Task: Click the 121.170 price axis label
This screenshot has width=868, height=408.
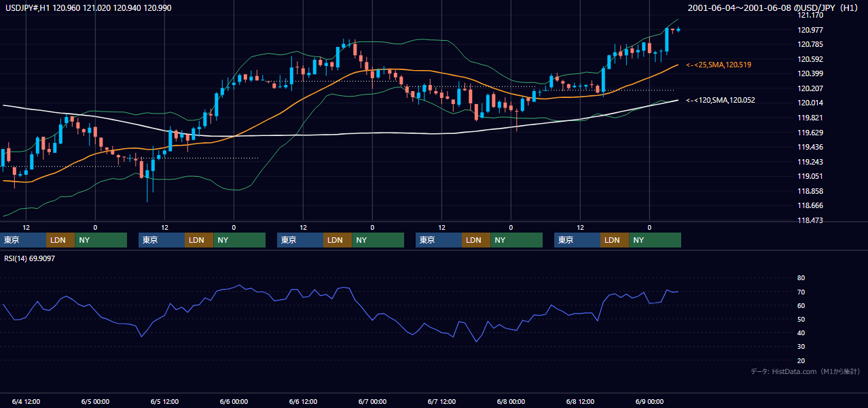Action: [811, 15]
